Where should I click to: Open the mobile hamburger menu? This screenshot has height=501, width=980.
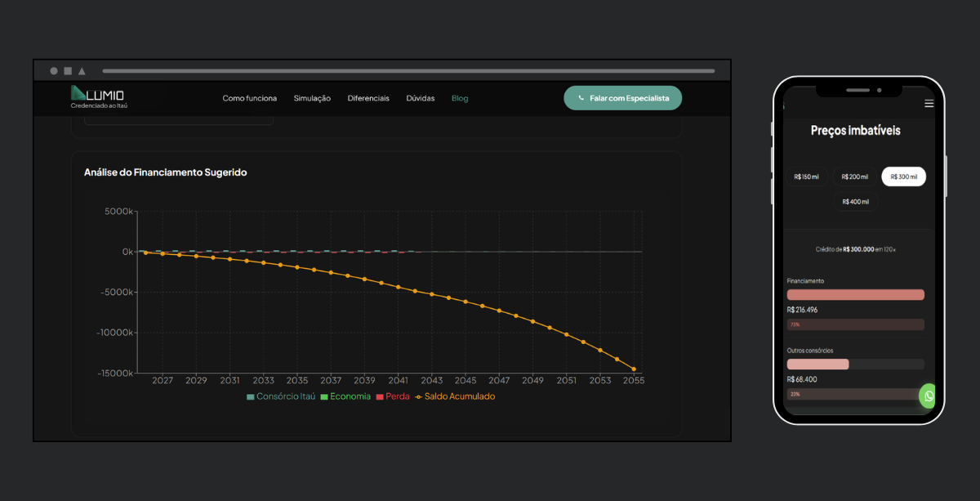pyautogui.click(x=929, y=104)
